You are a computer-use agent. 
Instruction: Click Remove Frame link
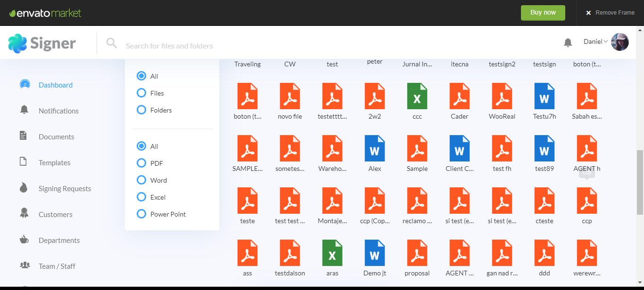(610, 13)
